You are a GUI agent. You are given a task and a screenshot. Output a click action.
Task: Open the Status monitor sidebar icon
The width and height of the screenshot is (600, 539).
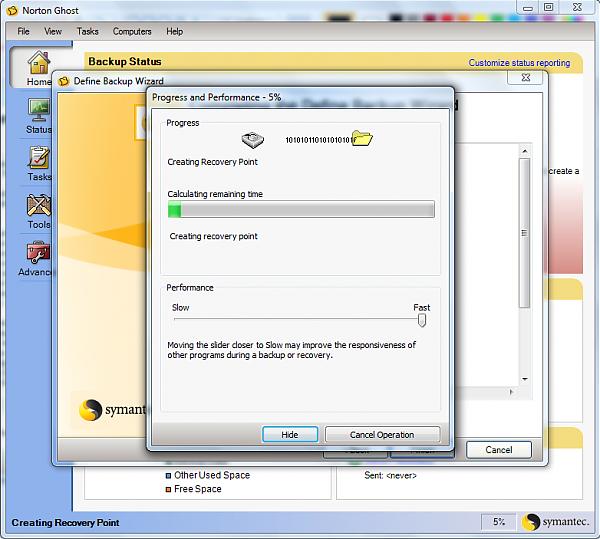(39, 111)
